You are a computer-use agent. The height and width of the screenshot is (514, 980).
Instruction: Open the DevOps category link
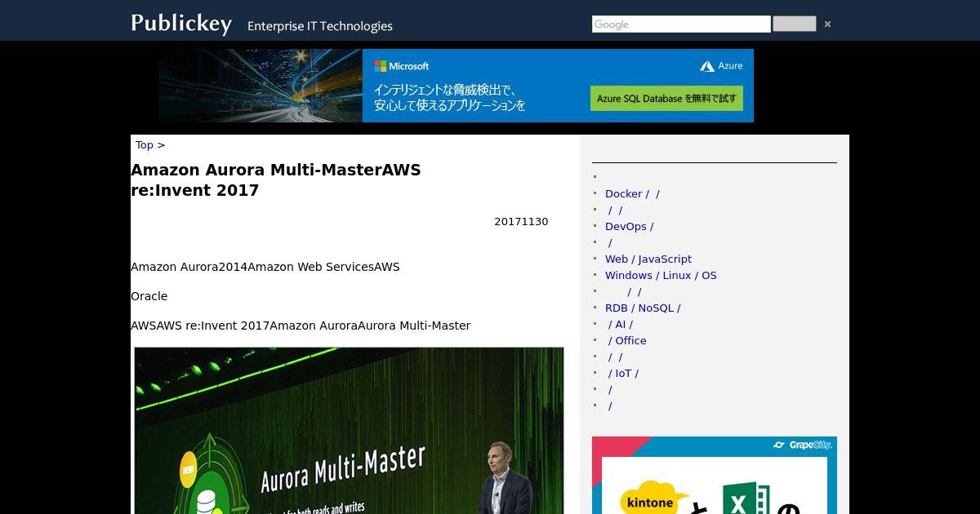point(629,227)
